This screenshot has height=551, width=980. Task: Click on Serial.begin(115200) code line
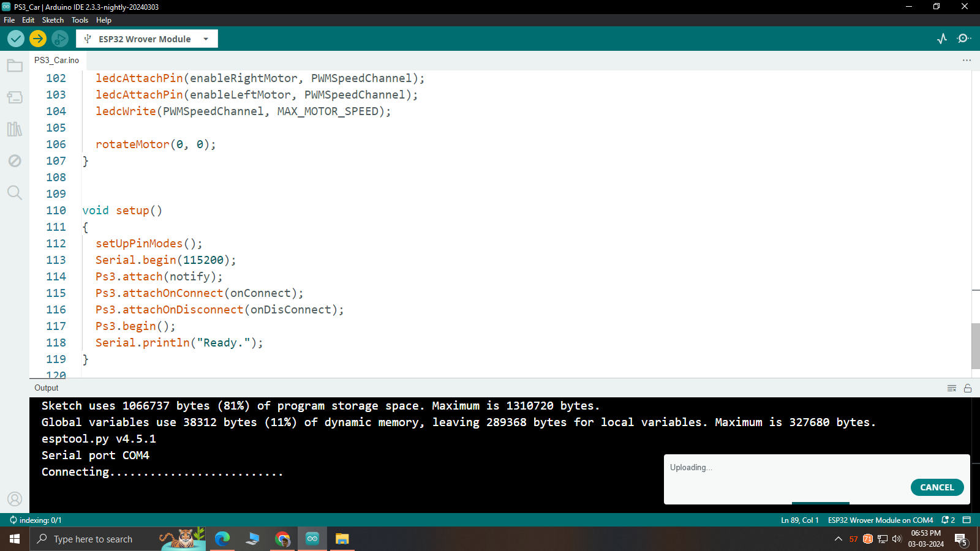coord(165,260)
